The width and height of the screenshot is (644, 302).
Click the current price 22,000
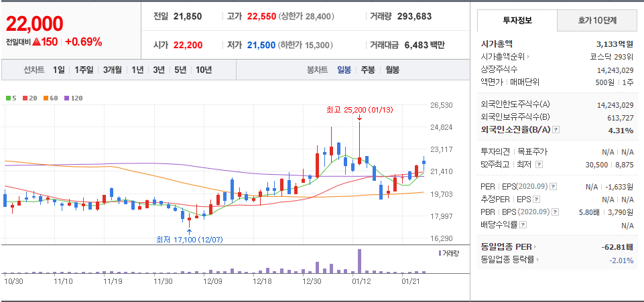point(34,24)
